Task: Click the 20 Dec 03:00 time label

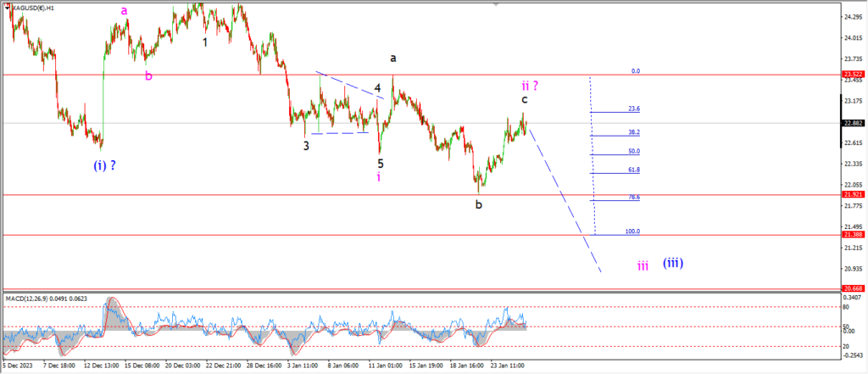Action: [183, 366]
